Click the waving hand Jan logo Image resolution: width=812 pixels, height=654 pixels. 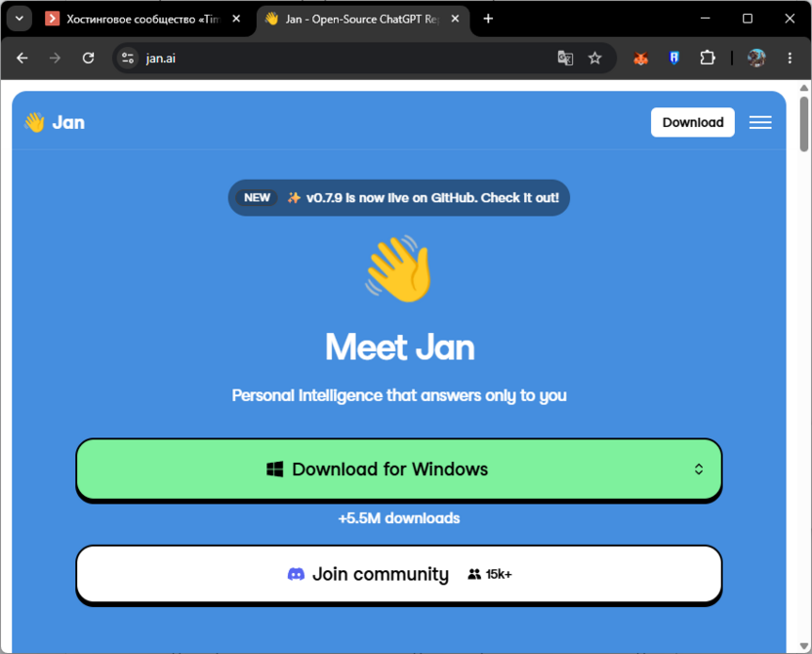[35, 122]
